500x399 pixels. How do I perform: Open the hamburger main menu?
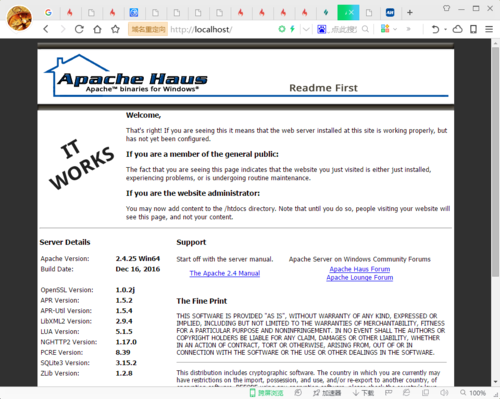coord(489,29)
